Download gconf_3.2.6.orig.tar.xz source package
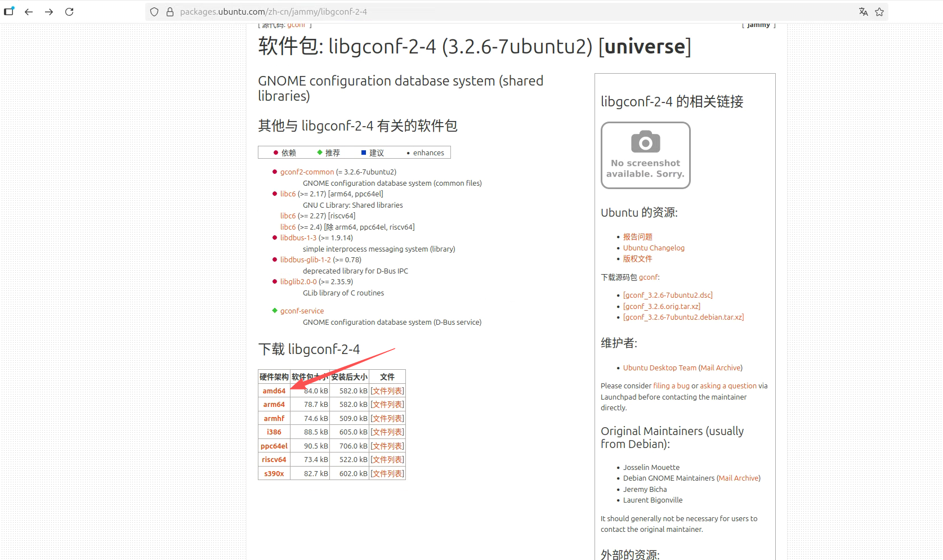 tap(662, 306)
